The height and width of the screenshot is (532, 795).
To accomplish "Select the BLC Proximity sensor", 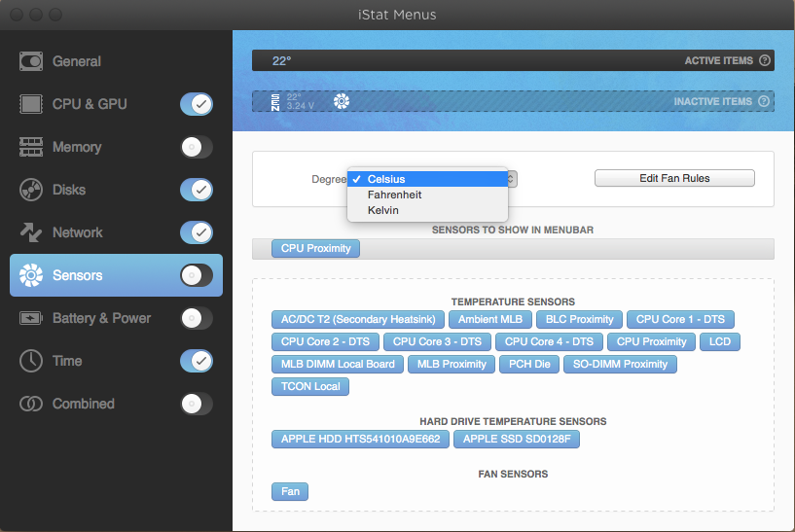I will (579, 319).
